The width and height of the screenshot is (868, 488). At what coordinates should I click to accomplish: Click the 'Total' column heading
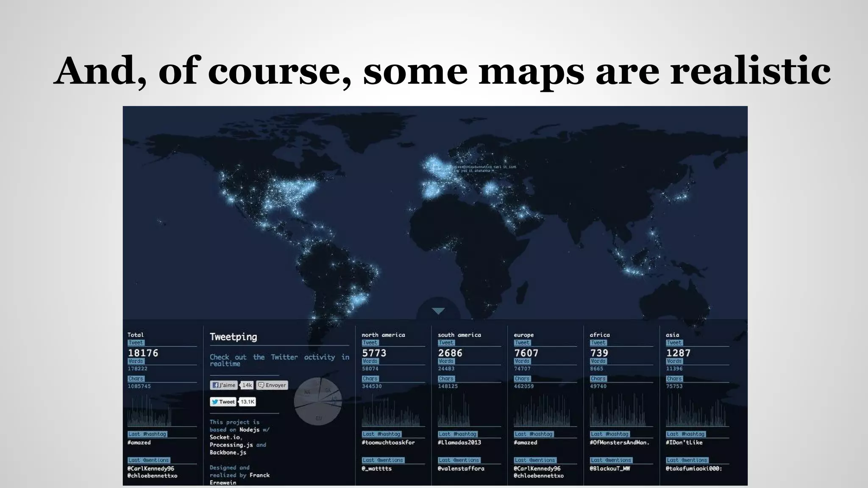pyautogui.click(x=136, y=335)
